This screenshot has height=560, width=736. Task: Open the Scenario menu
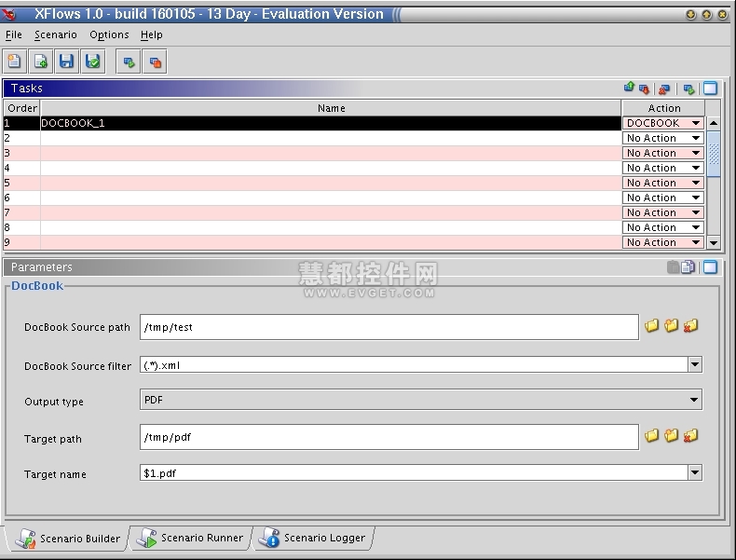55,34
